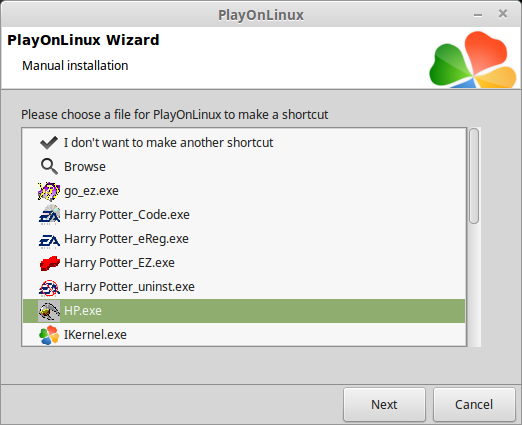This screenshot has height=425, width=522.
Task: Choose "I don't want to make another shortcut"
Action: [244, 143]
